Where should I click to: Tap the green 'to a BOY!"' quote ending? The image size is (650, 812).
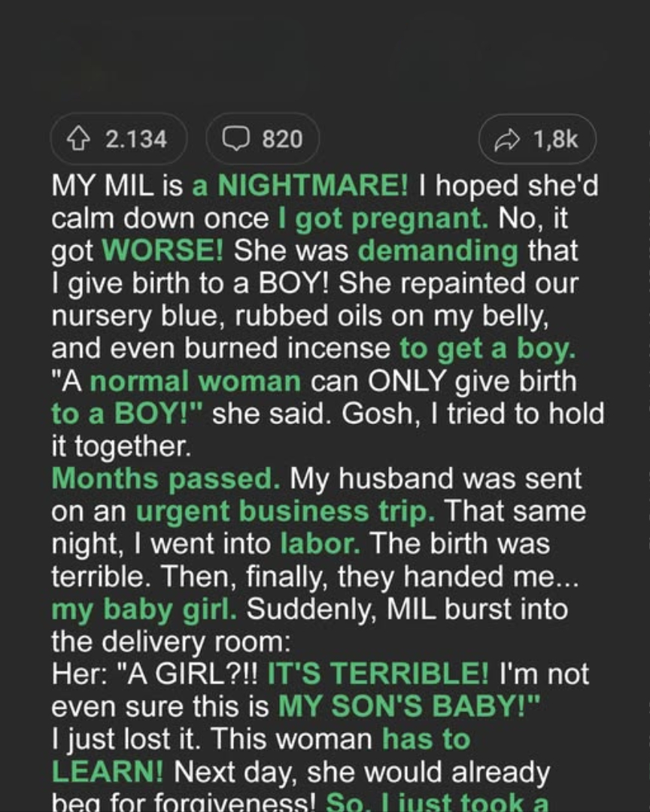127,414
